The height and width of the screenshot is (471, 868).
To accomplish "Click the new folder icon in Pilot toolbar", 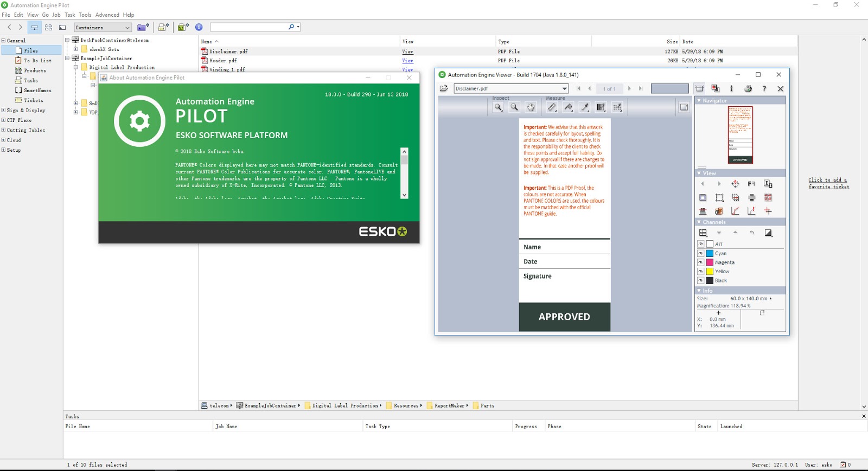I will (143, 27).
